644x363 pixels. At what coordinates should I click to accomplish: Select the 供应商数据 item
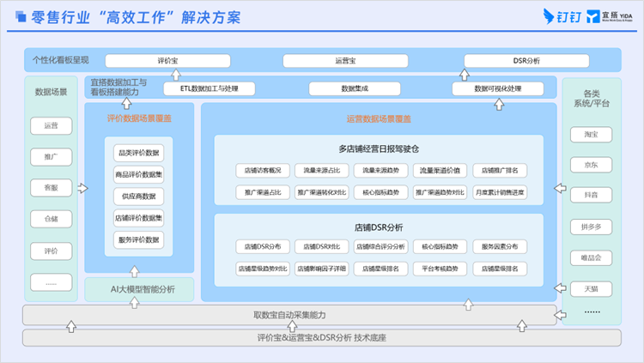click(x=139, y=197)
